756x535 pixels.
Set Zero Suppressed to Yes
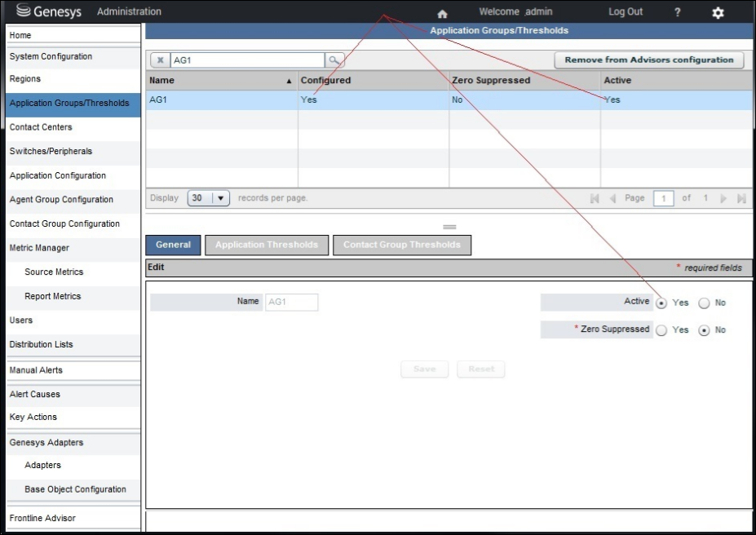coord(661,330)
